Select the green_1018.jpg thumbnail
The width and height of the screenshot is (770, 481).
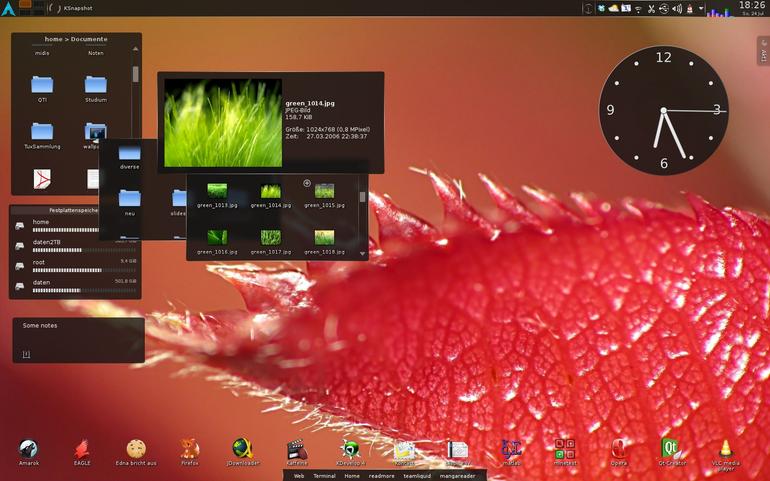pos(324,237)
